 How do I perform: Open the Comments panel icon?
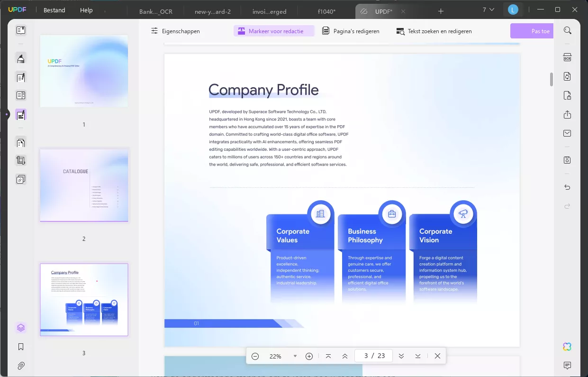(x=567, y=366)
